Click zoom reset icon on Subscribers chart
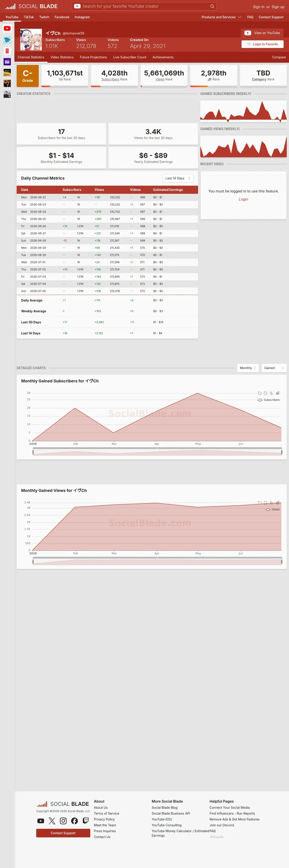 coord(265,393)
